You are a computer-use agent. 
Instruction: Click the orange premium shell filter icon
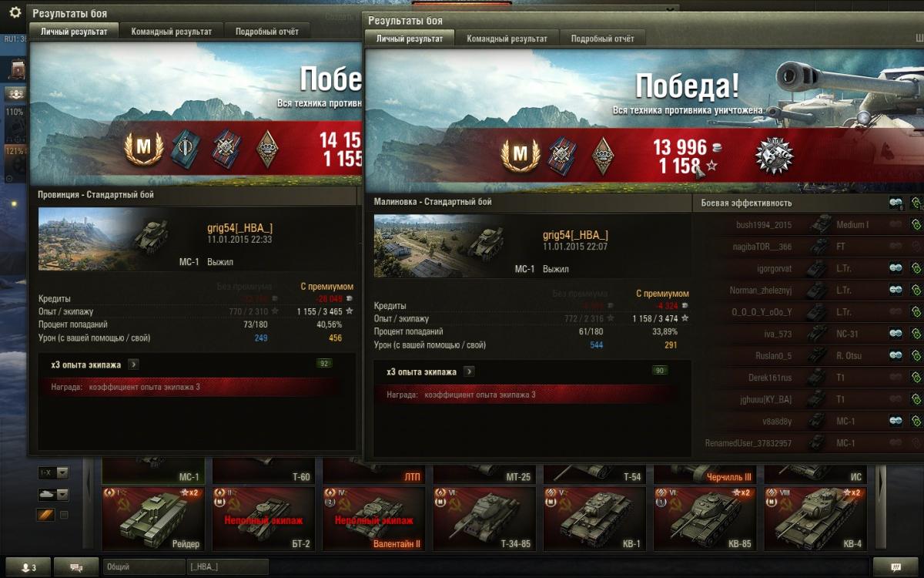coord(45,515)
